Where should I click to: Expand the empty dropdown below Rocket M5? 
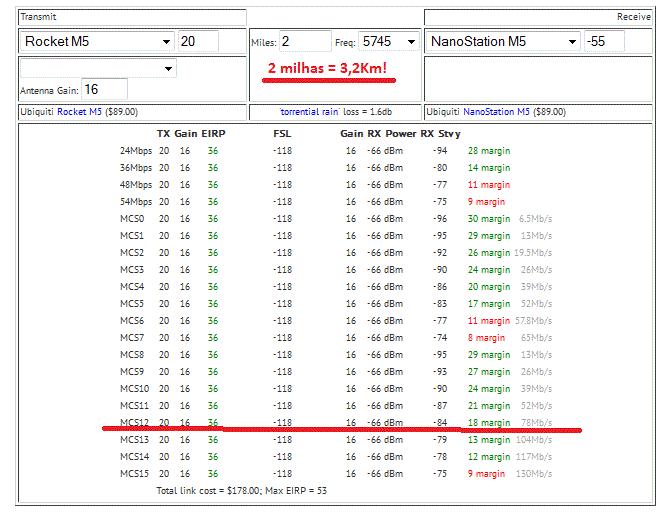click(96, 69)
